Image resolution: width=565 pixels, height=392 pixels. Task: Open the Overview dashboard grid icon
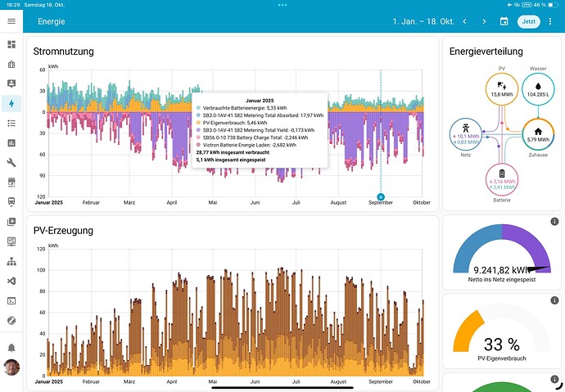pos(11,44)
